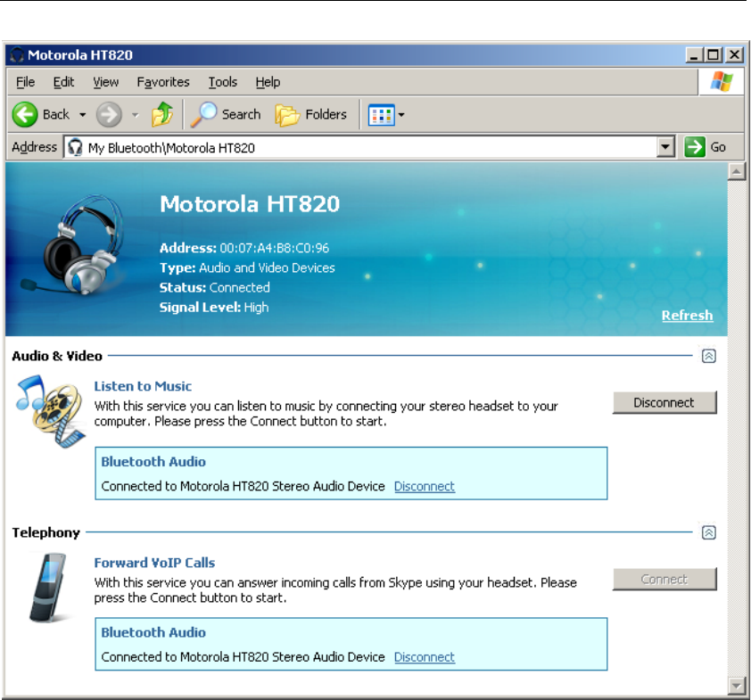Click the scrollbar down arrow
751x700 pixels.
tap(736, 685)
